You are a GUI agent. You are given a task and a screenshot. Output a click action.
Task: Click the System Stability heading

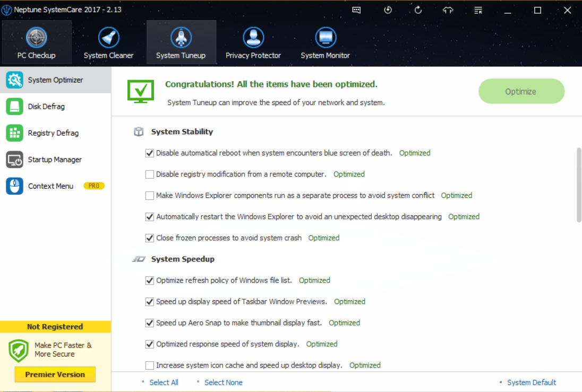(182, 132)
